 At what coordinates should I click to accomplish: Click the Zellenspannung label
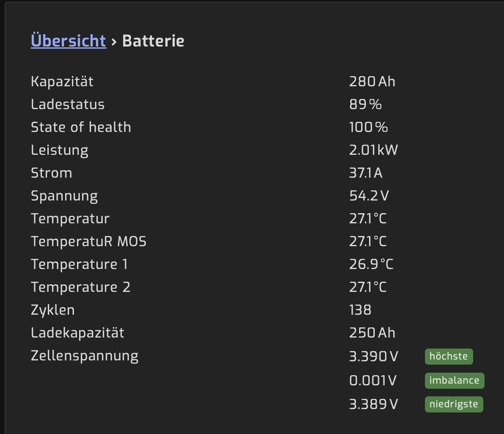(85, 356)
